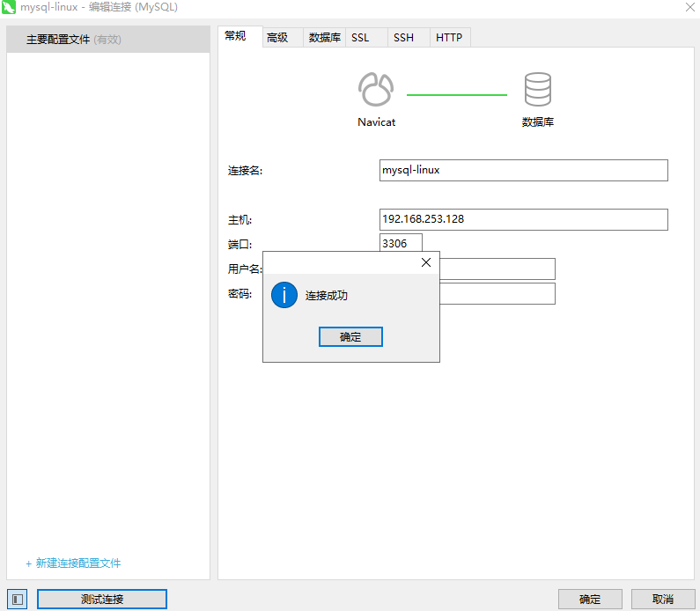Open the 新建连接配置文件 link

coord(73,563)
